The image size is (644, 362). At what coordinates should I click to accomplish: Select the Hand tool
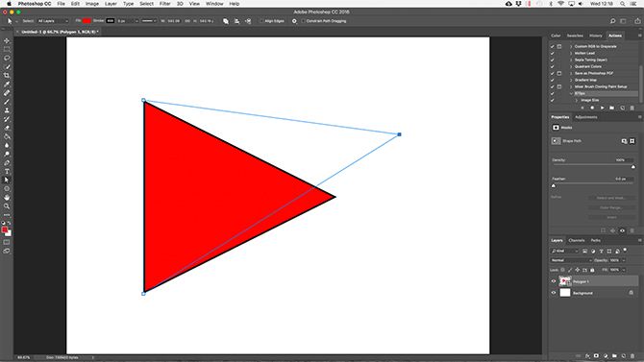click(x=7, y=198)
